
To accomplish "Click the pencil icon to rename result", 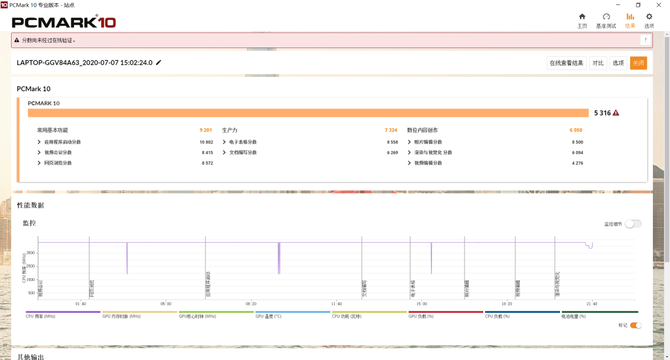I will 159,62.
